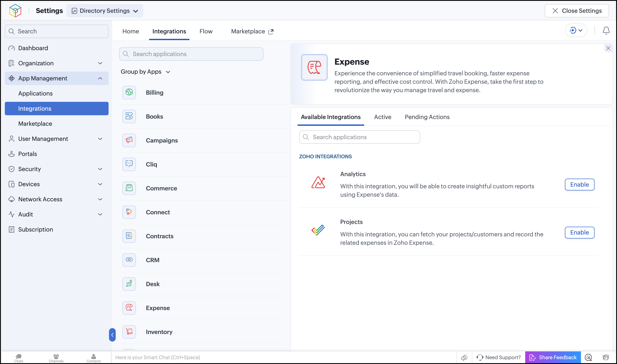Click the Need Support? button

click(x=499, y=357)
